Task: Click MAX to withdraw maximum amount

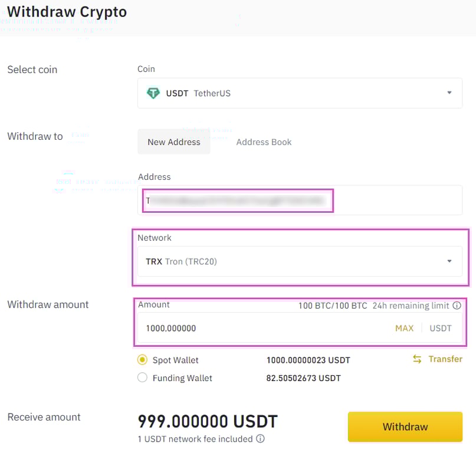Action: (405, 329)
